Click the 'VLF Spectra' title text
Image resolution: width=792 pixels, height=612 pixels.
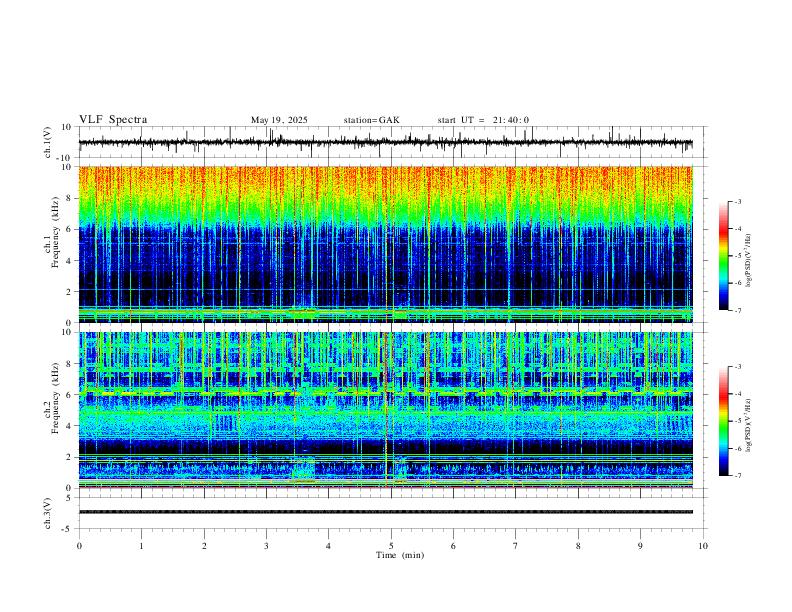[x=113, y=120]
